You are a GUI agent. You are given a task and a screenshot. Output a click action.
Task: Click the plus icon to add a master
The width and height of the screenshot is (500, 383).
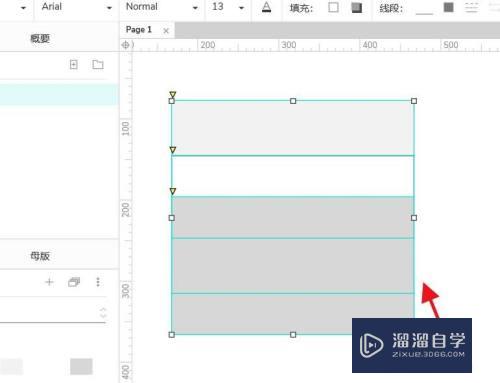pos(49,282)
